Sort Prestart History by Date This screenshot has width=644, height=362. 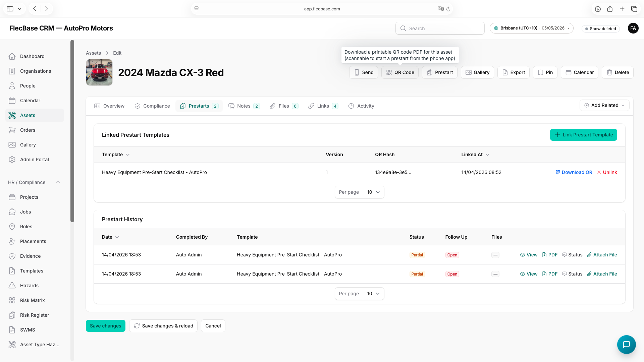[110, 237]
